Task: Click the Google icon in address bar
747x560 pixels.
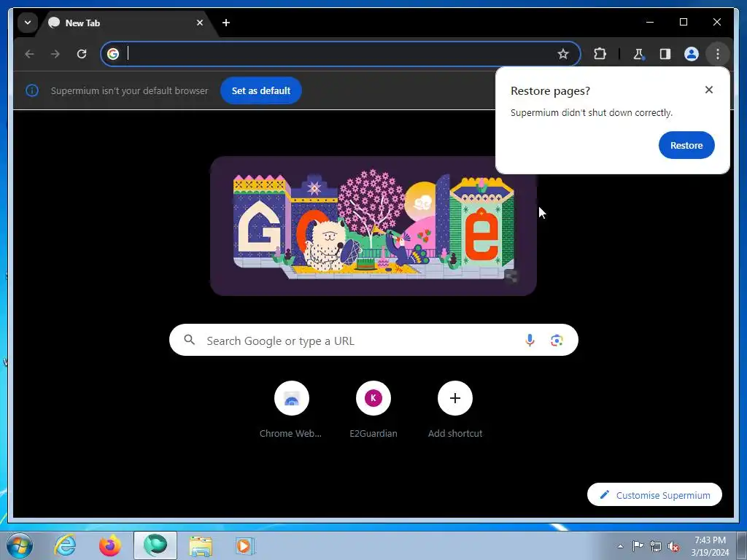Action: 113,54
